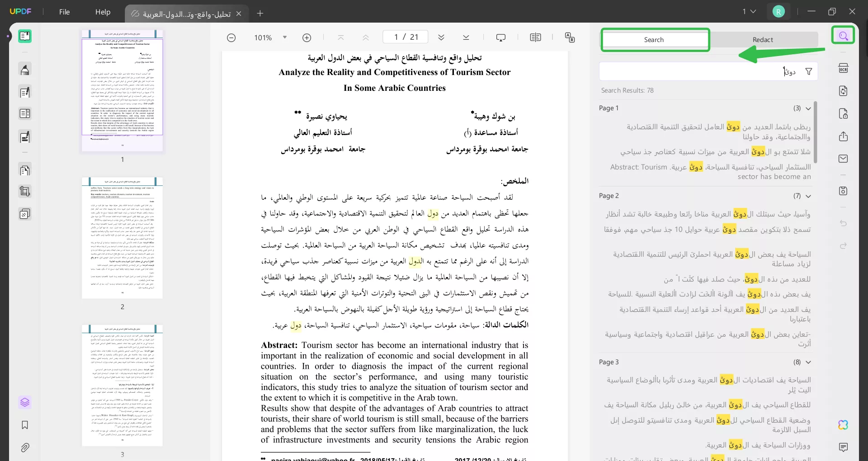This screenshot has height=461, width=868.
Task: Enter presentation mode
Action: pos(501,38)
